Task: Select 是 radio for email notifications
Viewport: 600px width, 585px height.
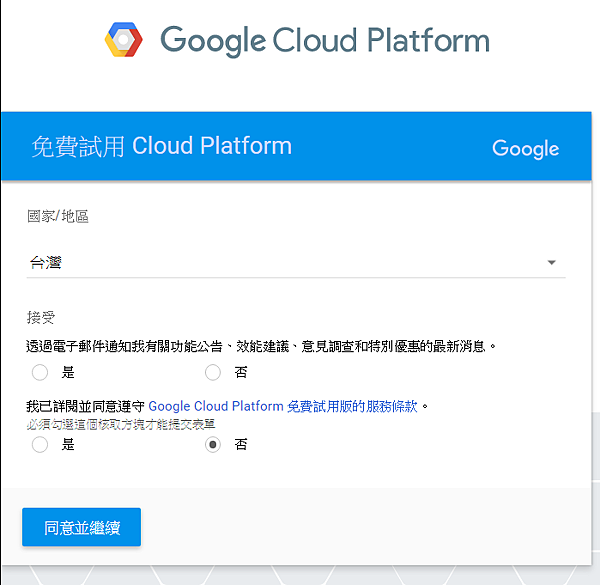Action: 40,373
